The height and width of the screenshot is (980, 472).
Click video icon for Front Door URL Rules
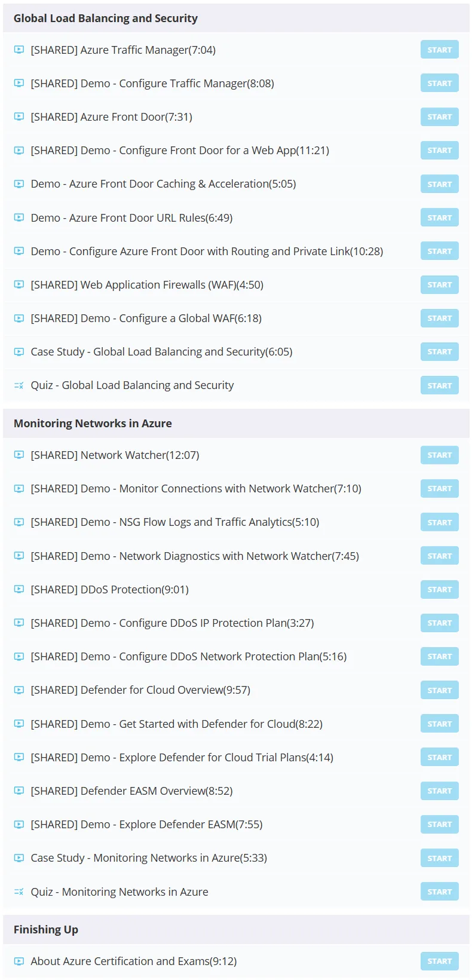click(x=19, y=218)
